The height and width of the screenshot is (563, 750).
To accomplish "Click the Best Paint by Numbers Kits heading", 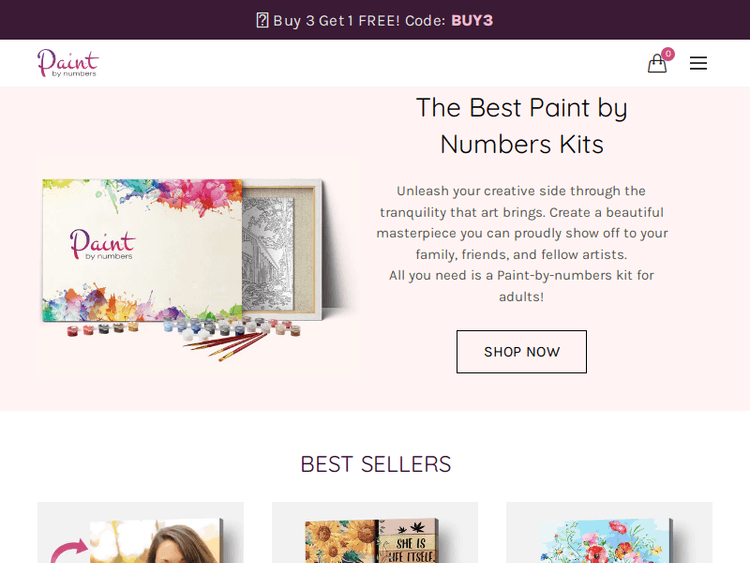I will pos(521,125).
